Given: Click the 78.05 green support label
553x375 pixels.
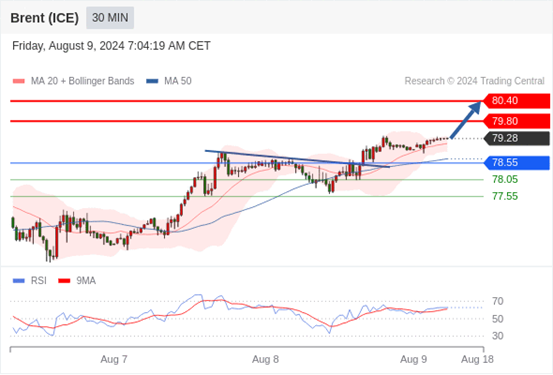Looking at the screenshot, I should tap(505, 180).
